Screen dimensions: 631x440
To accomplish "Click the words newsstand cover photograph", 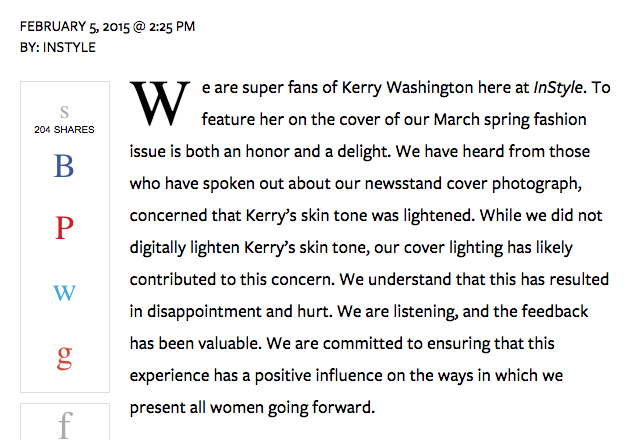I will tap(472, 184).
